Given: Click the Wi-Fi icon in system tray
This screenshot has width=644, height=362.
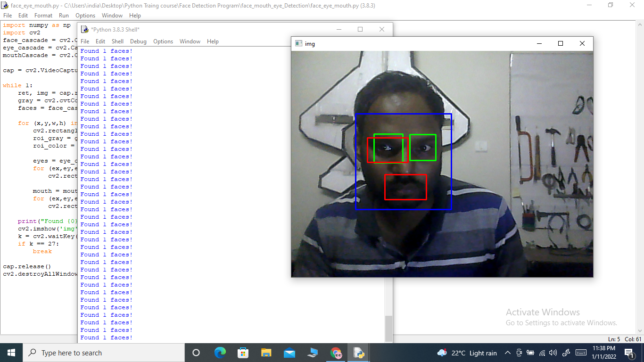Looking at the screenshot, I should coord(542,353).
